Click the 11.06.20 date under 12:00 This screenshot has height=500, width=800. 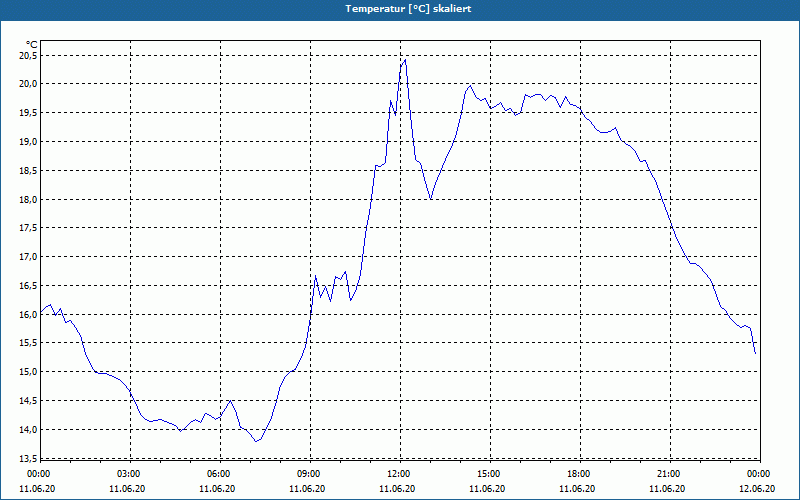tap(397, 489)
